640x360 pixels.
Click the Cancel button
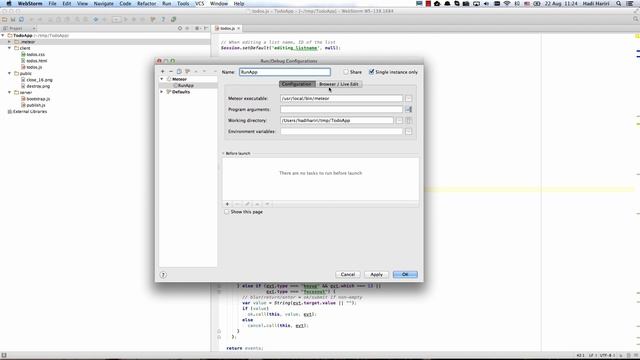[348, 275]
